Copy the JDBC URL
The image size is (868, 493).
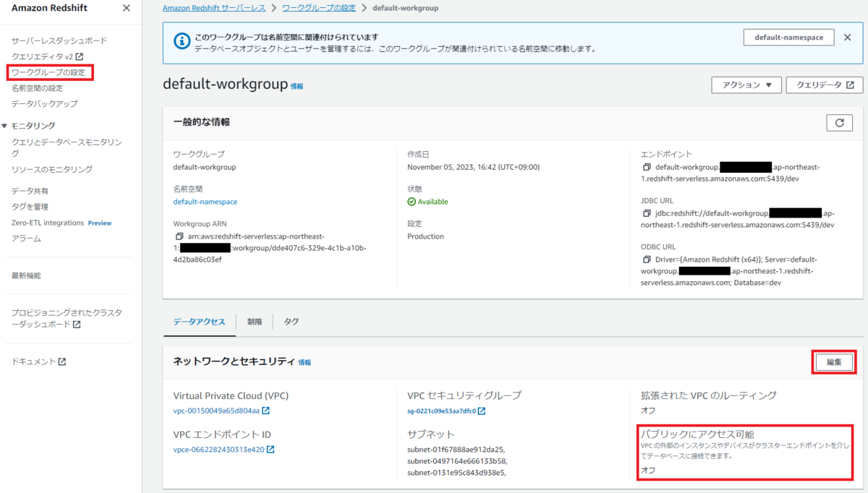point(647,213)
